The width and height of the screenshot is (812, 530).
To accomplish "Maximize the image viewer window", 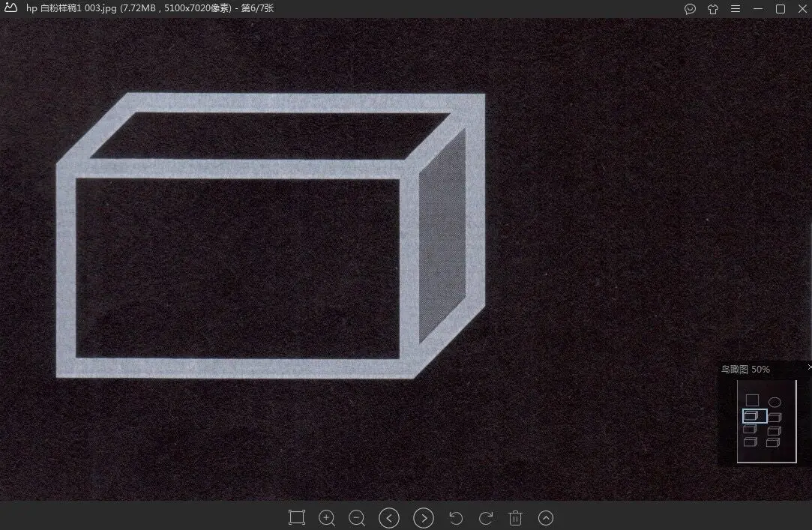I will pyautogui.click(x=781, y=9).
